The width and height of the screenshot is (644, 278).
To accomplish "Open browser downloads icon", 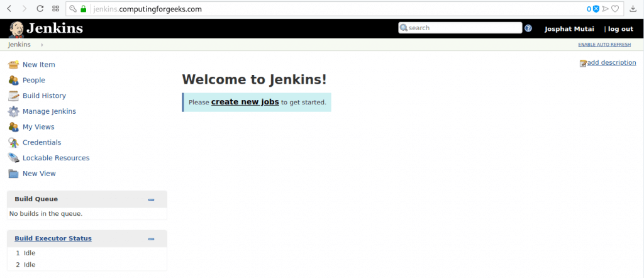I will [x=633, y=9].
